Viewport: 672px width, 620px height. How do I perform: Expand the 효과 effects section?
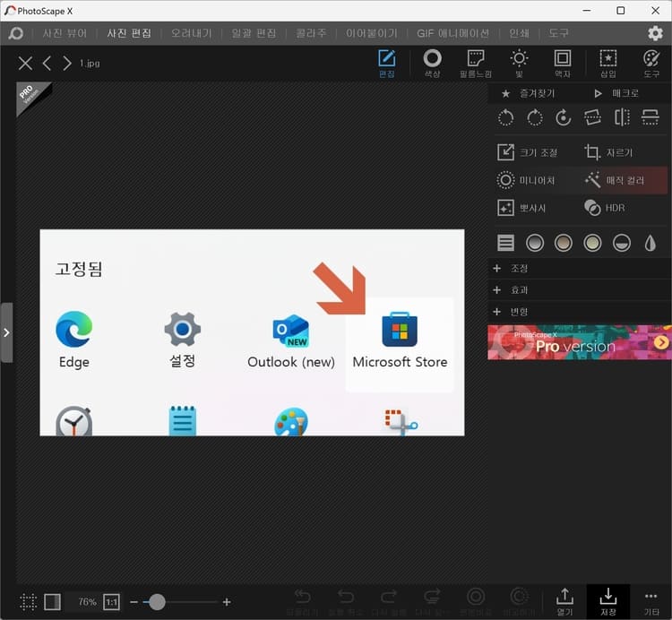(580, 290)
